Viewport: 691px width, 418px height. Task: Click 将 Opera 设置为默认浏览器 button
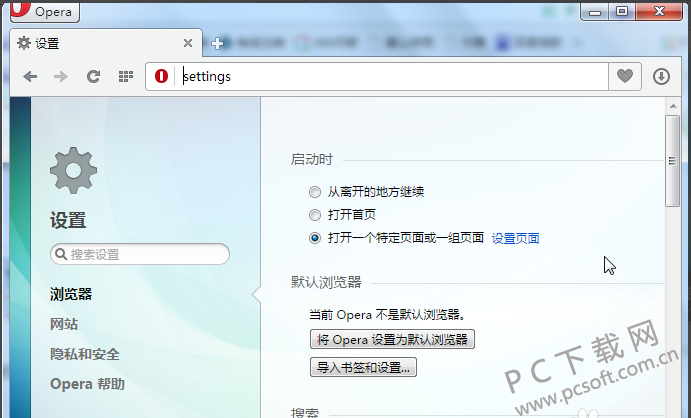coord(392,339)
